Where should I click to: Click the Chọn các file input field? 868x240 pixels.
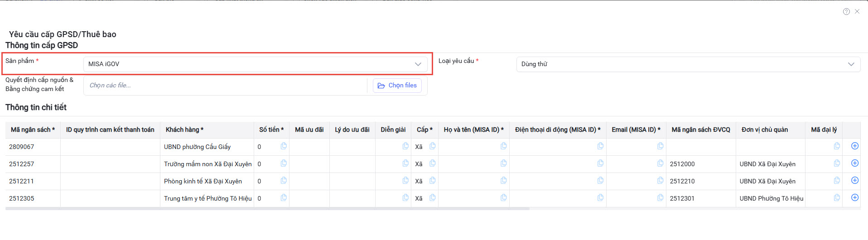(225, 86)
